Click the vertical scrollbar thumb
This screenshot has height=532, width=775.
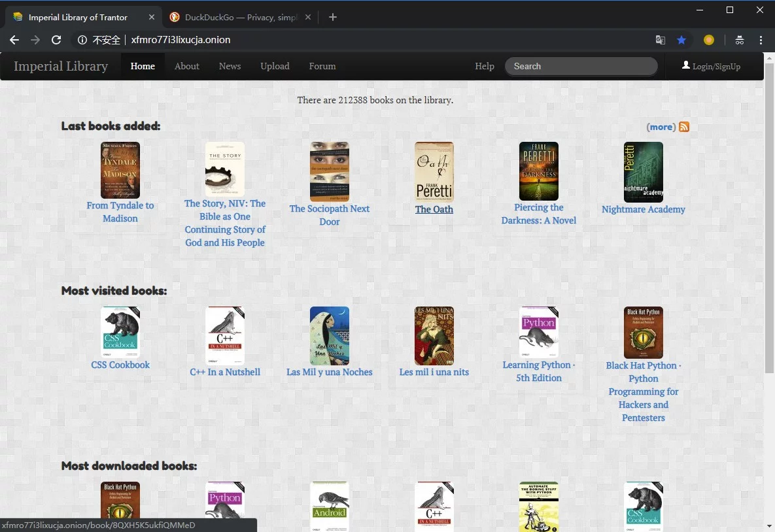[x=770, y=218]
